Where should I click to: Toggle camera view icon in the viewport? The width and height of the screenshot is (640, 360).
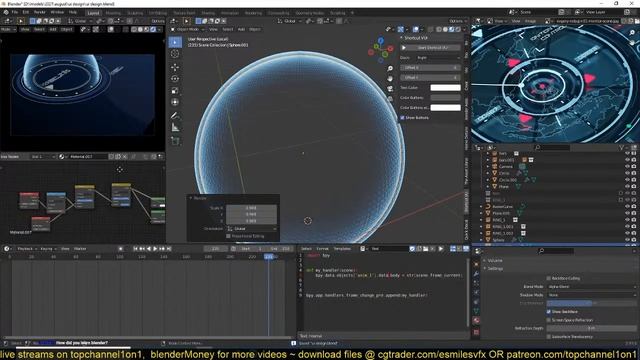coord(390,89)
